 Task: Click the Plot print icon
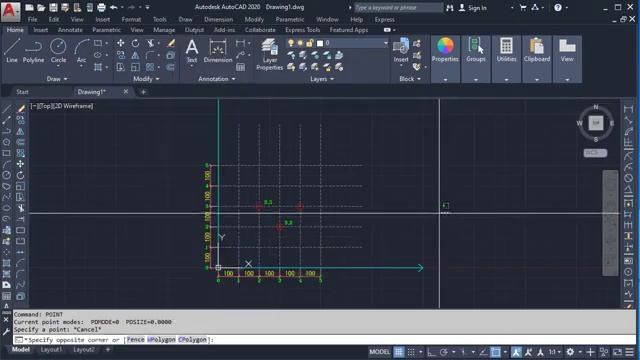coord(101,7)
